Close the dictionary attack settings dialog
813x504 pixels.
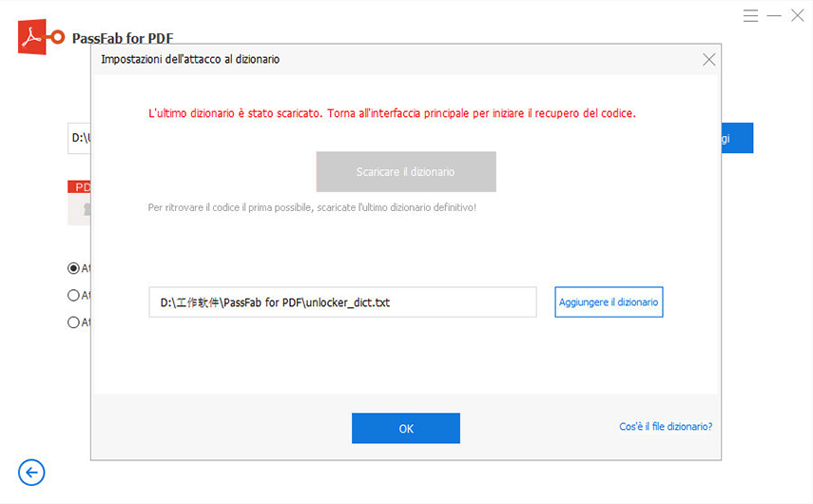(x=708, y=59)
